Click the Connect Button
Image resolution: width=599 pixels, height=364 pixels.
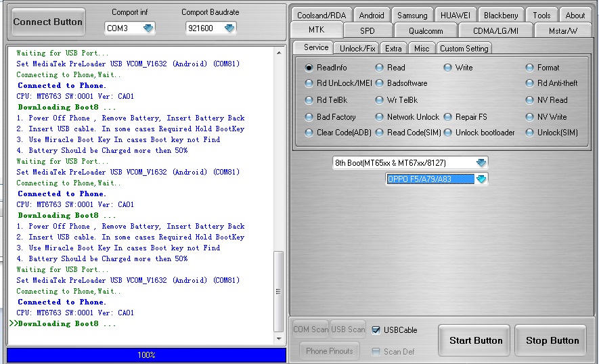48,22
